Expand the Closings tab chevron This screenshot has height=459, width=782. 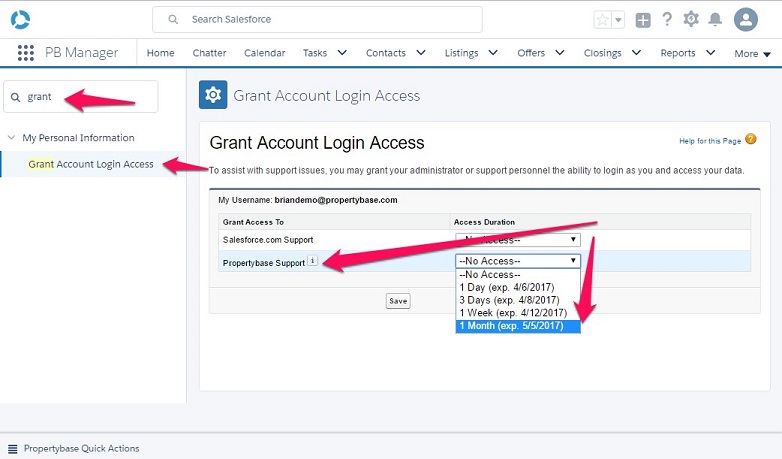click(636, 52)
